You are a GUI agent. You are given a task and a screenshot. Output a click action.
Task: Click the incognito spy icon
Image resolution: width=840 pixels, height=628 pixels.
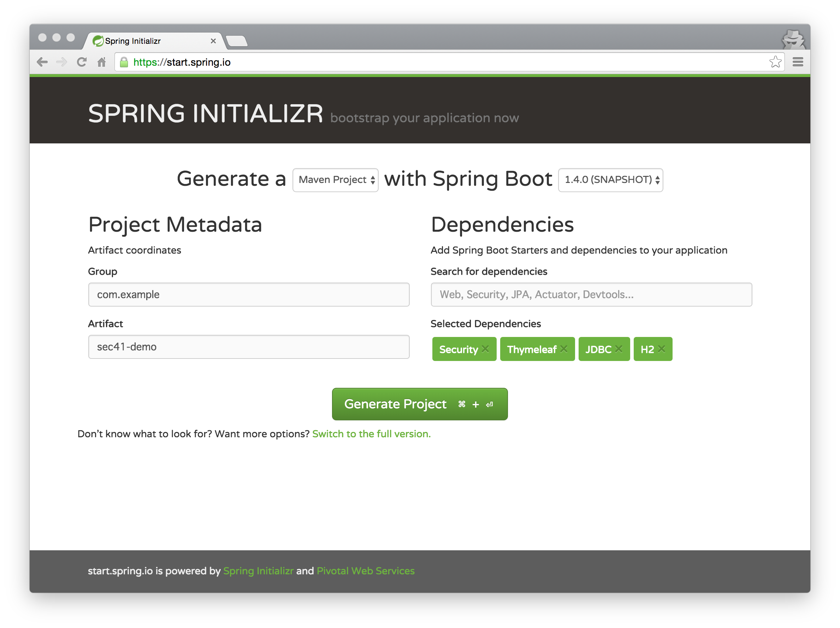point(793,39)
